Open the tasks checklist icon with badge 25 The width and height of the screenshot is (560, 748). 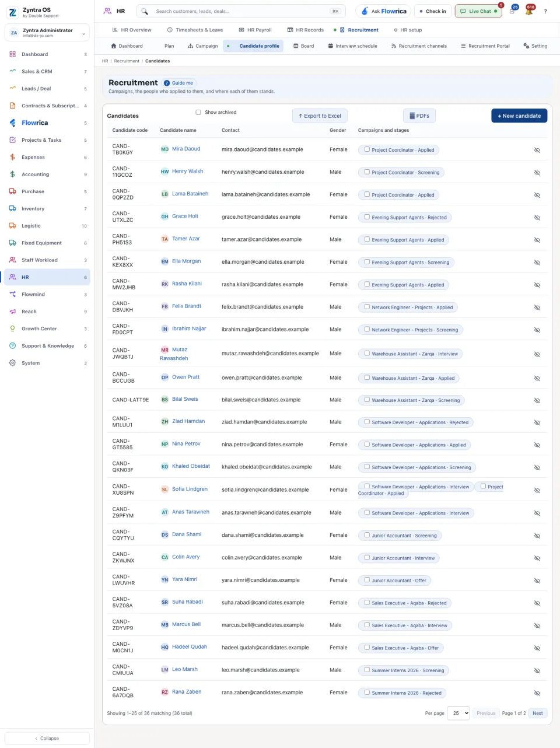[512, 11]
